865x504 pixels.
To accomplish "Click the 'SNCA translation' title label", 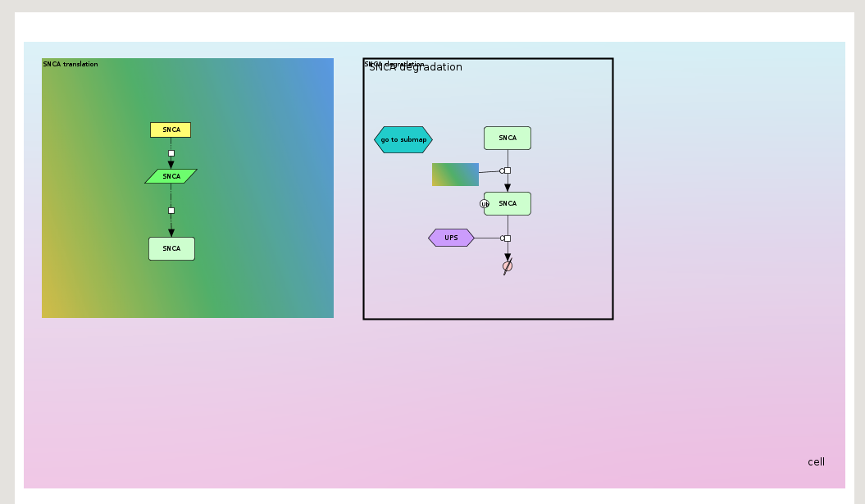I will (71, 64).
